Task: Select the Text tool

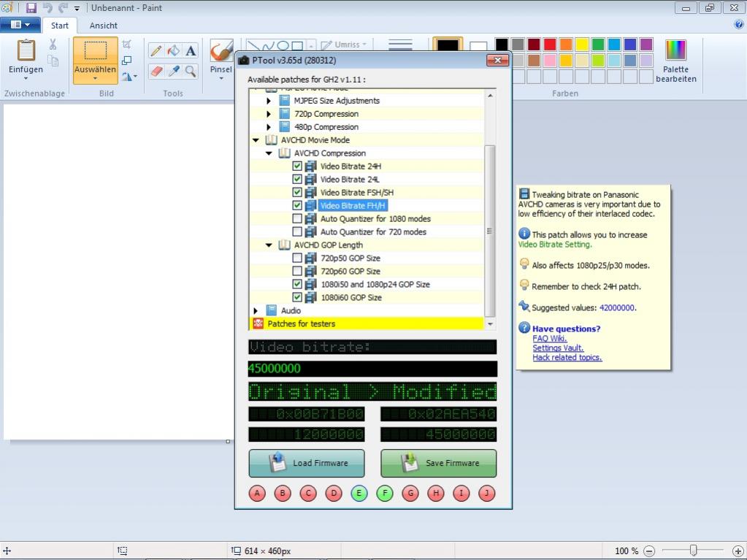Action: click(x=191, y=51)
